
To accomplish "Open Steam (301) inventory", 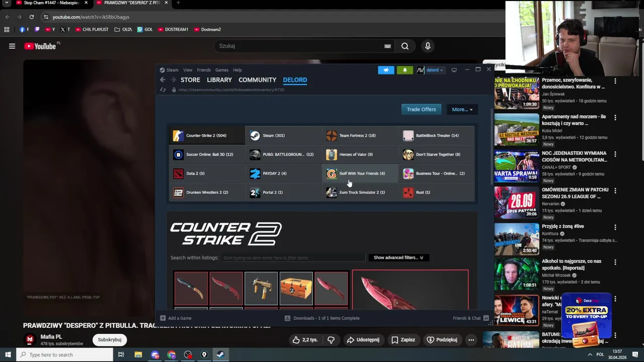I will point(283,135).
